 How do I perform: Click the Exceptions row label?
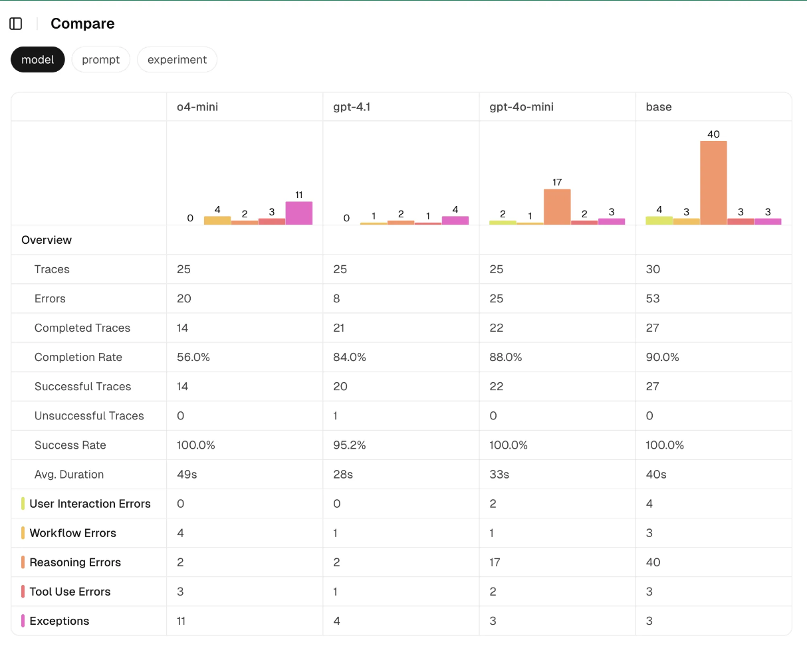59,621
